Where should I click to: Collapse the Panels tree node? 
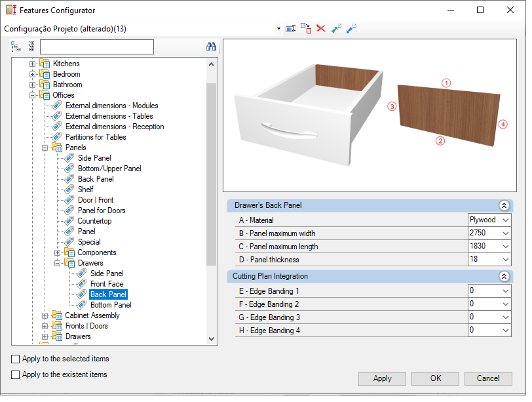click(x=45, y=148)
